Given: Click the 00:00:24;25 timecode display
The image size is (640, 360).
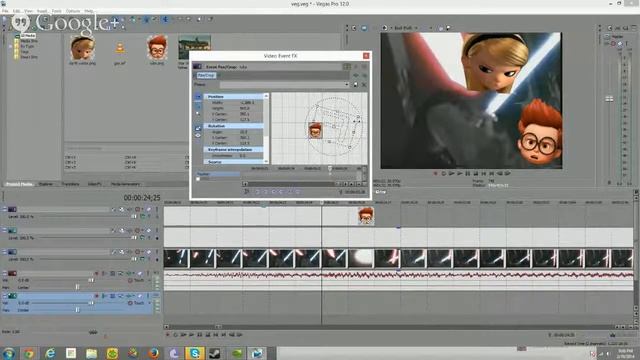Looking at the screenshot, I should pos(142,198).
